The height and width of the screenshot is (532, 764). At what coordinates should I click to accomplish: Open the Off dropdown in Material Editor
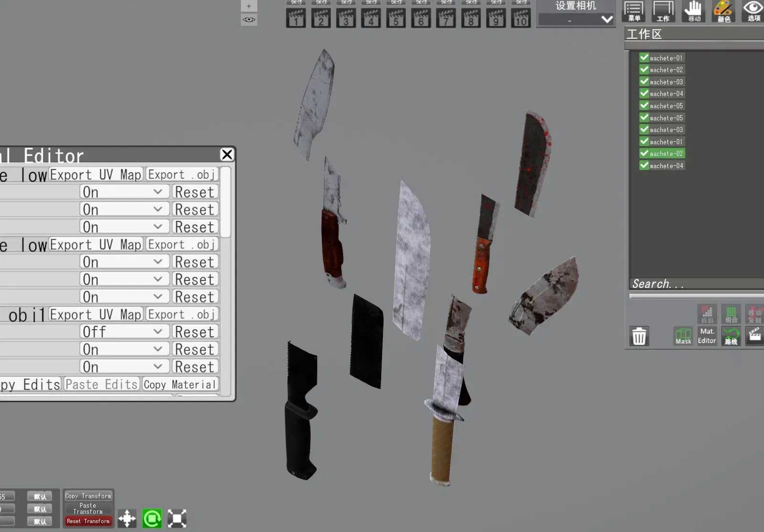tap(125, 332)
